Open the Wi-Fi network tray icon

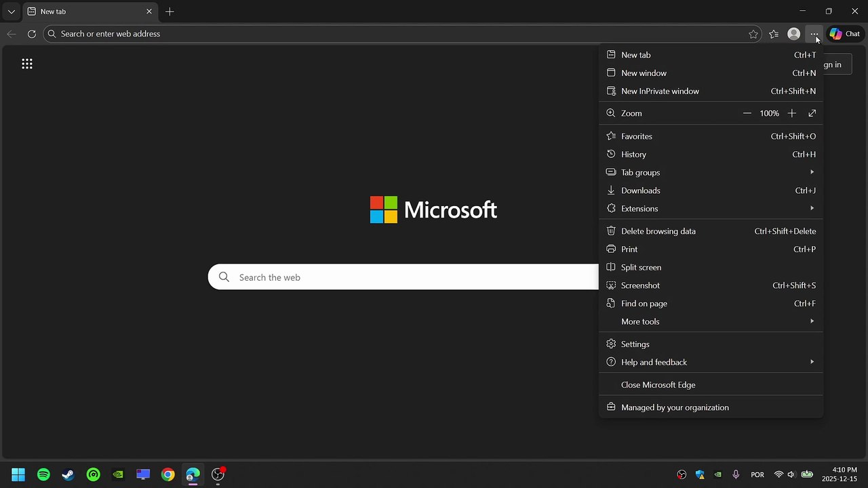[x=778, y=474]
